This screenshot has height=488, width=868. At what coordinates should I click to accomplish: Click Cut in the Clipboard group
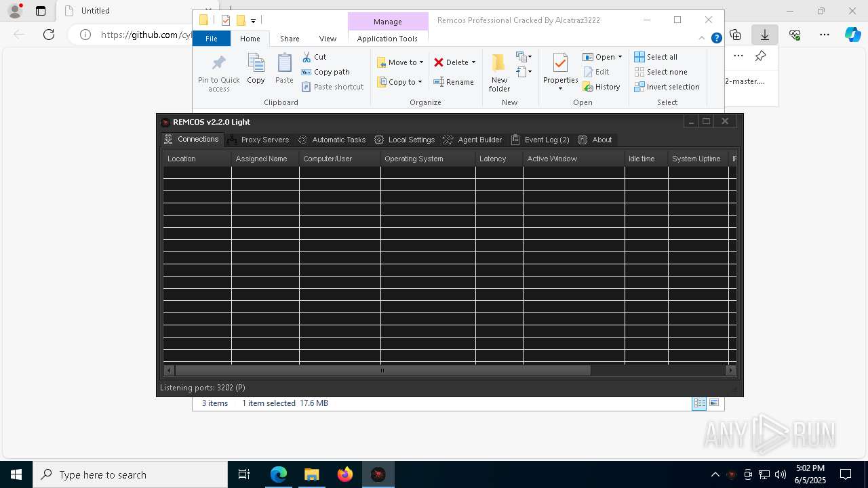(x=314, y=57)
